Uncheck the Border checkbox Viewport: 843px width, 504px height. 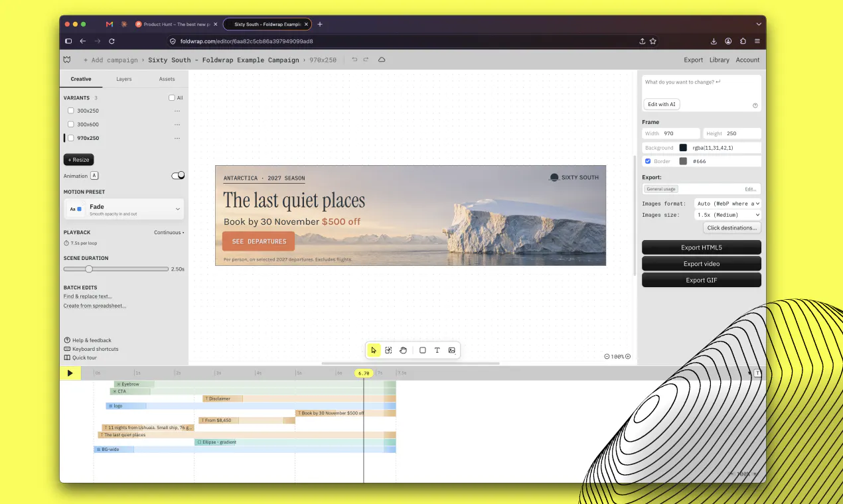point(648,161)
